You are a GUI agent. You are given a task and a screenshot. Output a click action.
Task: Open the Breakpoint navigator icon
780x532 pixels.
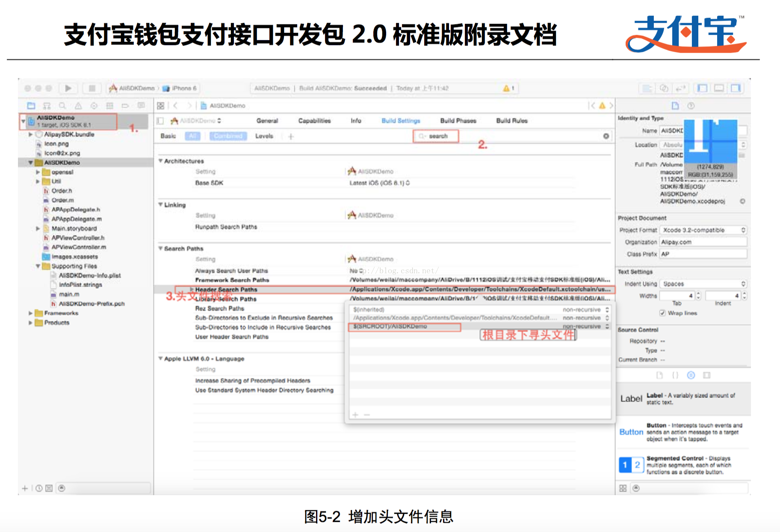click(125, 106)
